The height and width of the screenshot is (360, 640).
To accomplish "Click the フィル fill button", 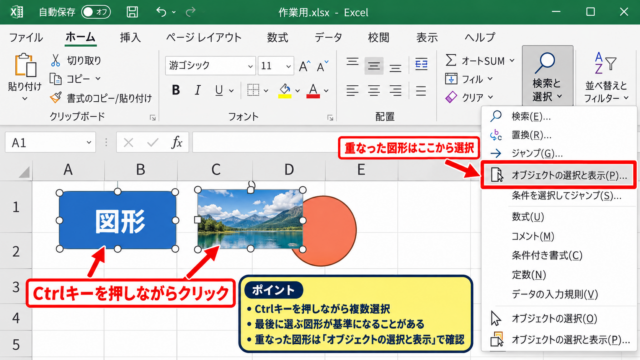I will (x=469, y=79).
